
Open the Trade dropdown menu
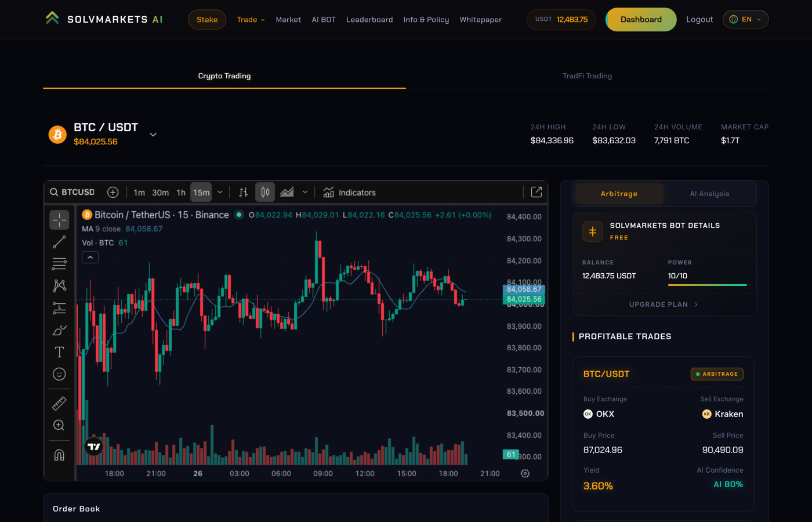[x=251, y=20]
